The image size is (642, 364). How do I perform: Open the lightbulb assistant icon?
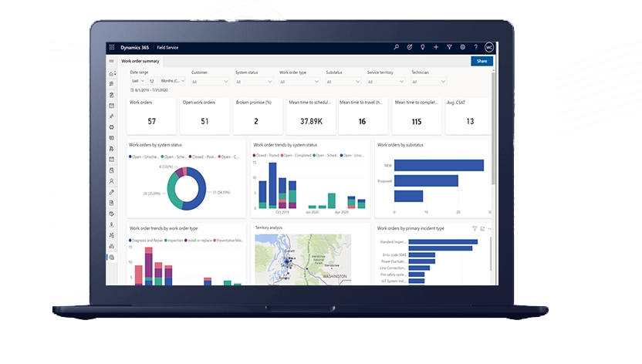coord(423,47)
